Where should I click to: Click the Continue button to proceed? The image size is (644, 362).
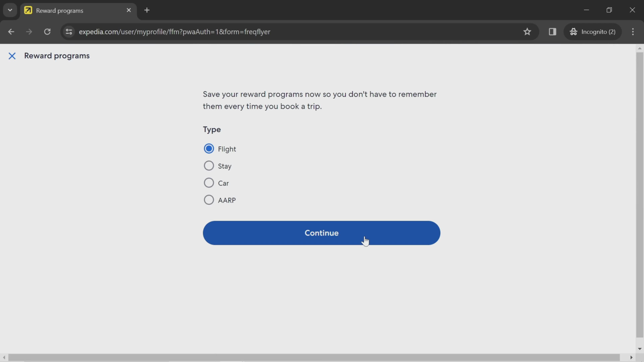321,233
